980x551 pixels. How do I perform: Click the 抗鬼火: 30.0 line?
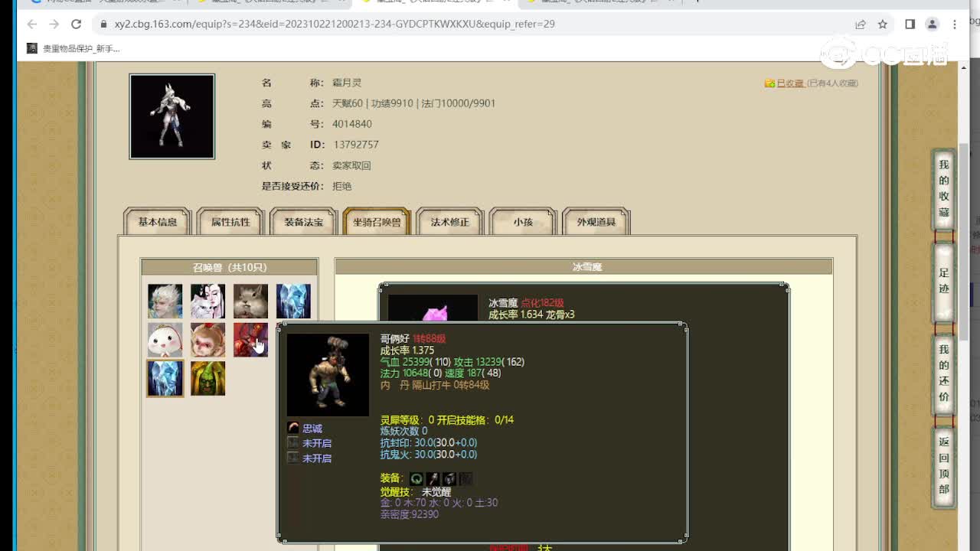429,455
